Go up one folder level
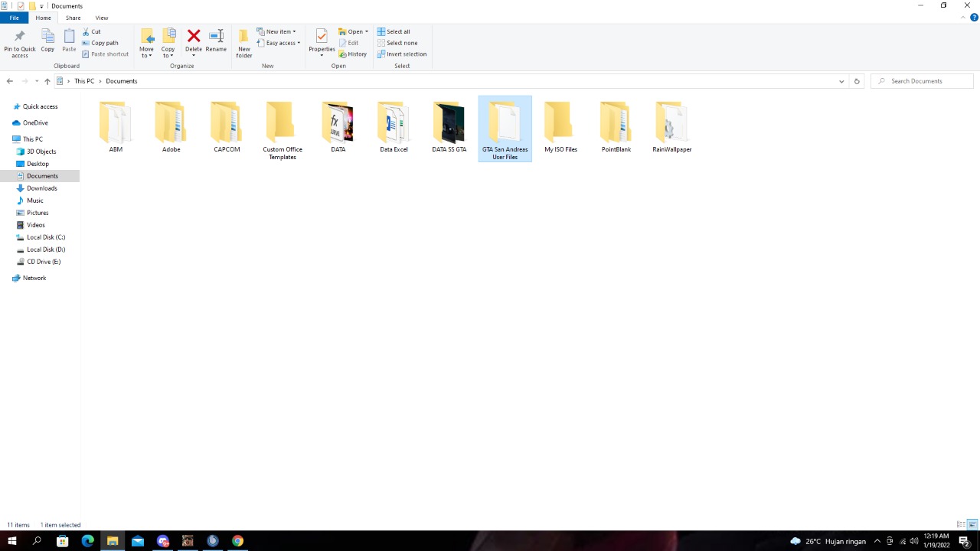This screenshot has width=980, height=551. coord(47,81)
